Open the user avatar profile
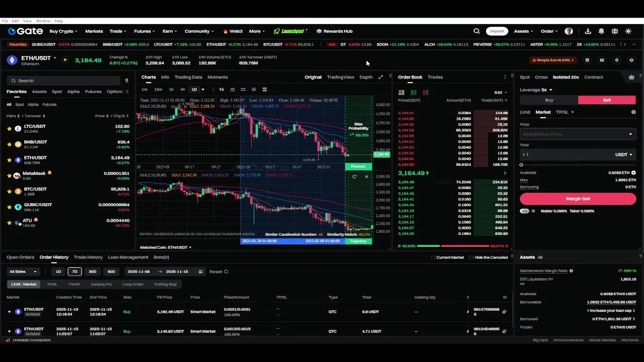 (569, 31)
